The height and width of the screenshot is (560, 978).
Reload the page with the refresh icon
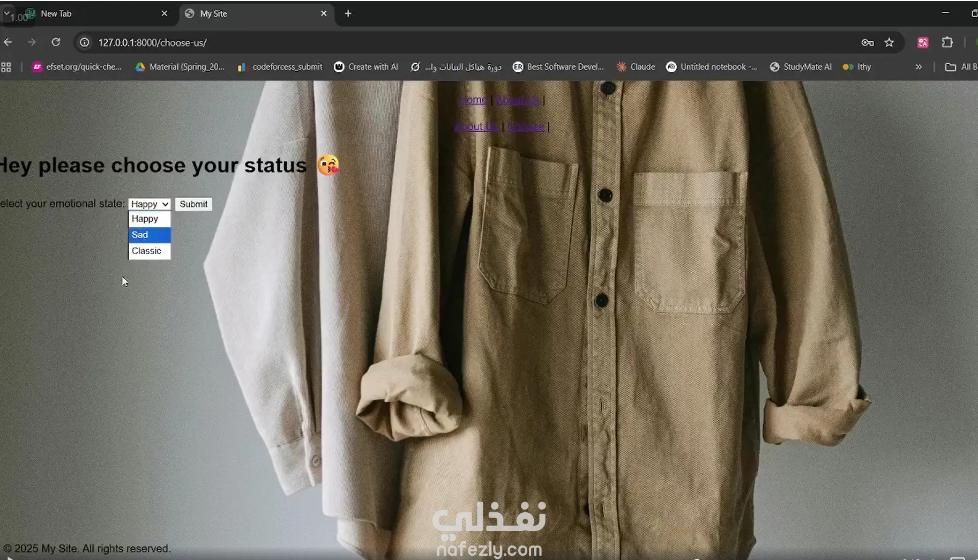click(x=56, y=42)
